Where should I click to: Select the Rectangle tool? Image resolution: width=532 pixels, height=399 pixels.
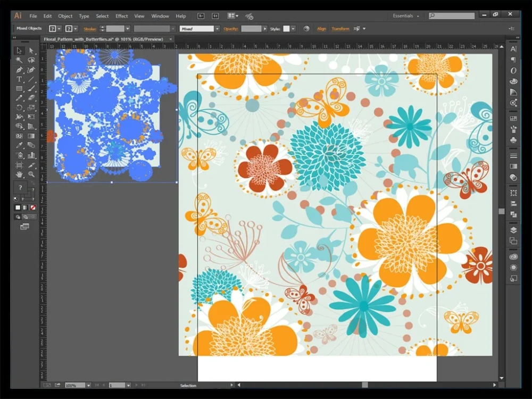tap(19, 89)
